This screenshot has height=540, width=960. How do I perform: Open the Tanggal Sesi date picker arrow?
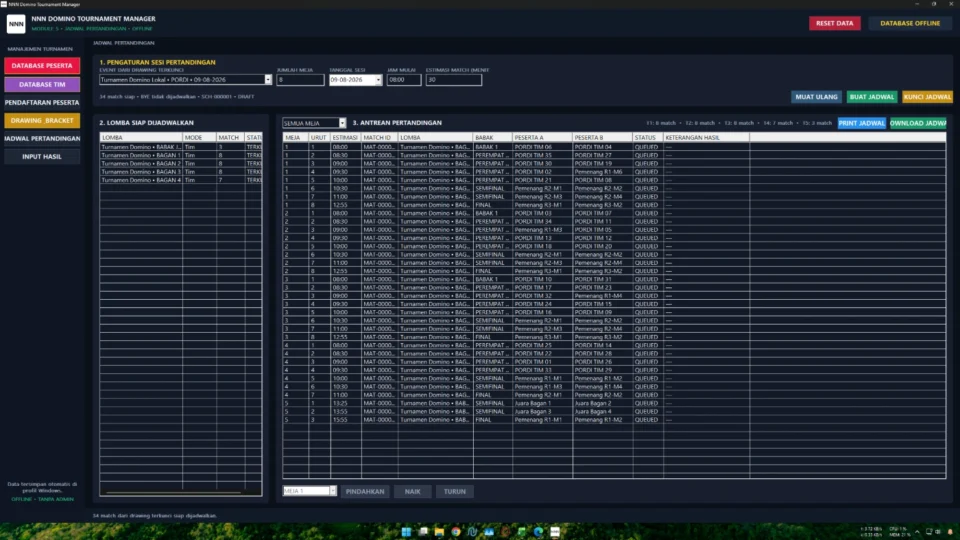coord(378,80)
